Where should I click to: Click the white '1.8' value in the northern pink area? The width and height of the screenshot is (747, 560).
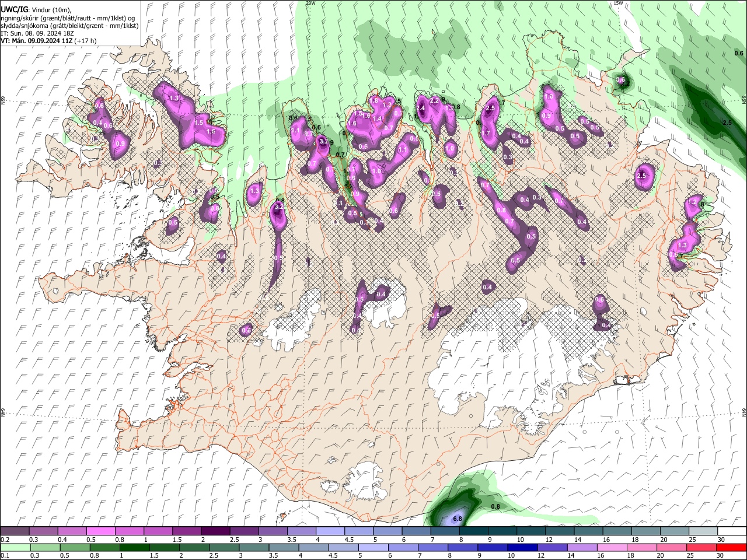click(x=374, y=101)
